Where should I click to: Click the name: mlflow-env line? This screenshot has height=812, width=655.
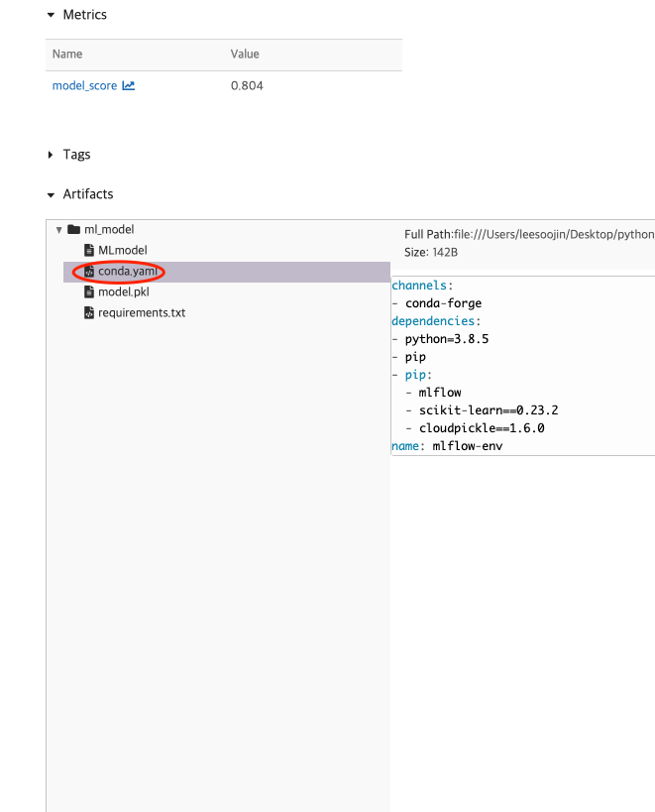point(447,446)
